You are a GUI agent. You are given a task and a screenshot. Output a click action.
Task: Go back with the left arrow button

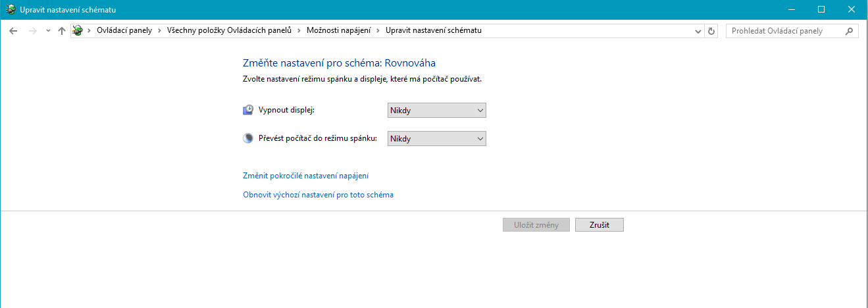tap(14, 31)
